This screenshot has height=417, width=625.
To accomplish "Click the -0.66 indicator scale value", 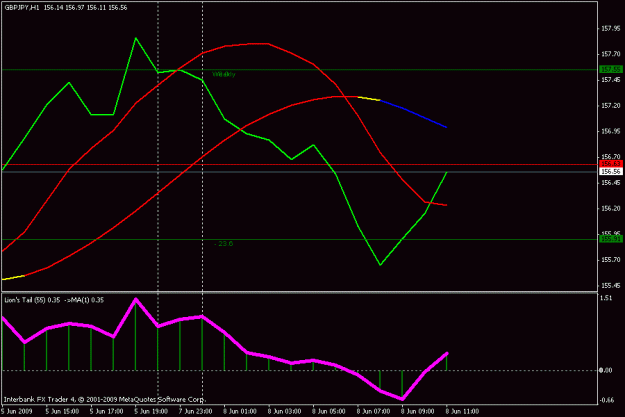I will pos(606,400).
